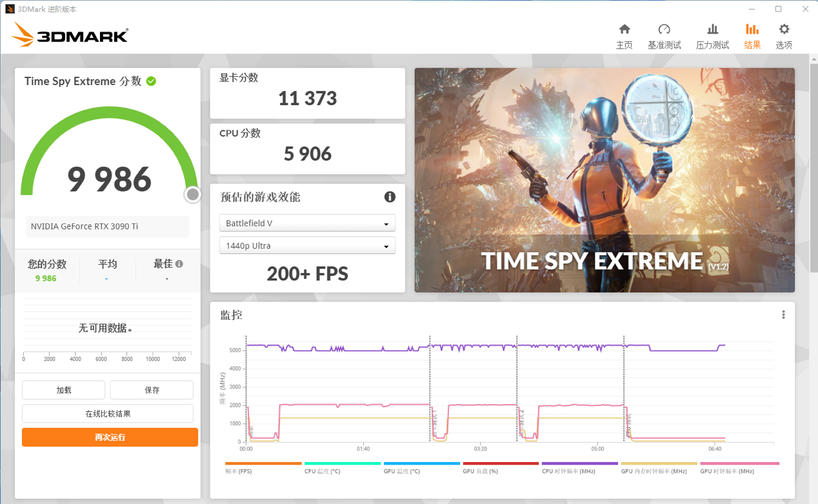Open the monitoring panel three-dot menu
This screenshot has height=504, width=818.
pyautogui.click(x=783, y=315)
